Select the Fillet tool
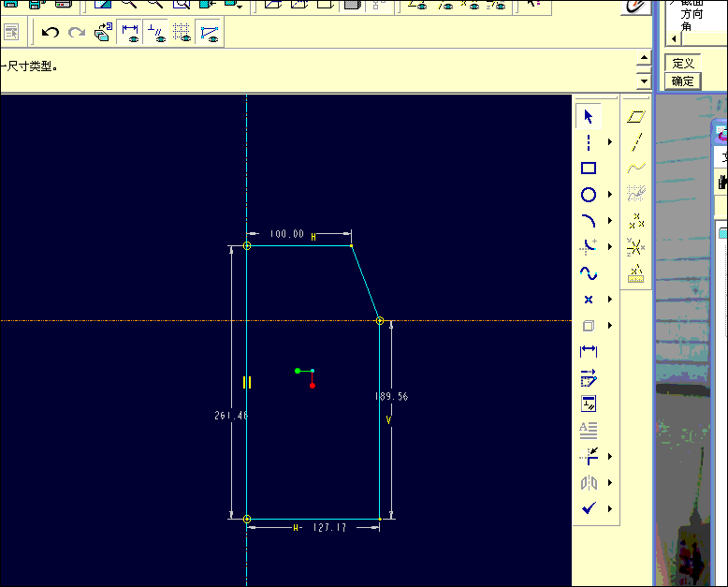Viewport: 728px width, 587px height. (589, 246)
